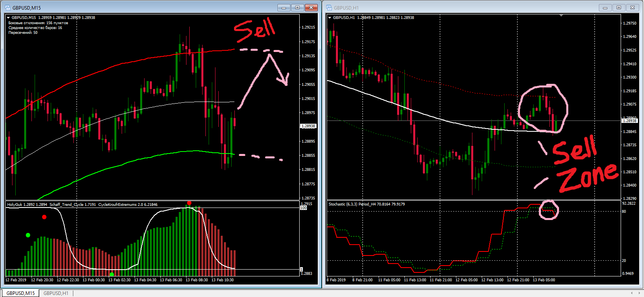Click the red dot atop M15 indicator window

pos(189,203)
